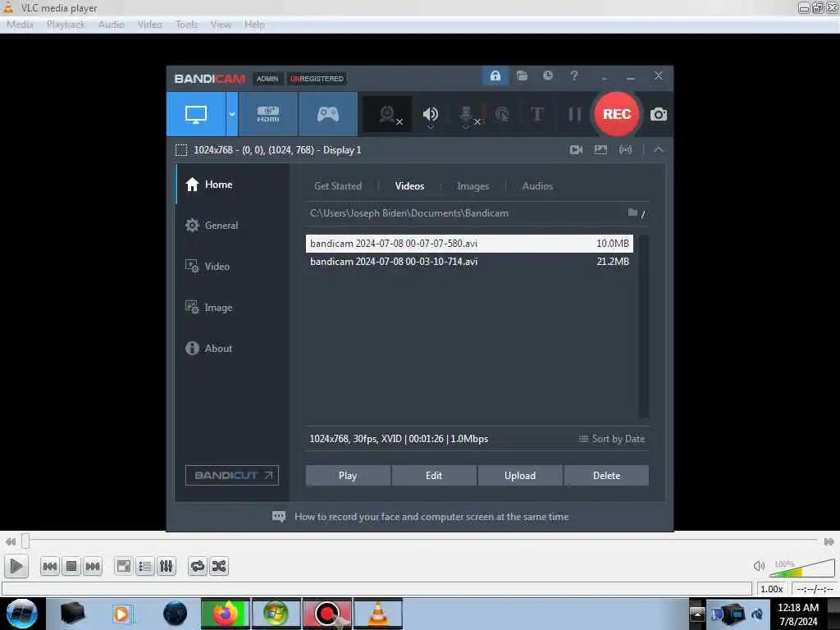840x630 pixels.
Task: Start recording with REC button
Action: tap(617, 114)
